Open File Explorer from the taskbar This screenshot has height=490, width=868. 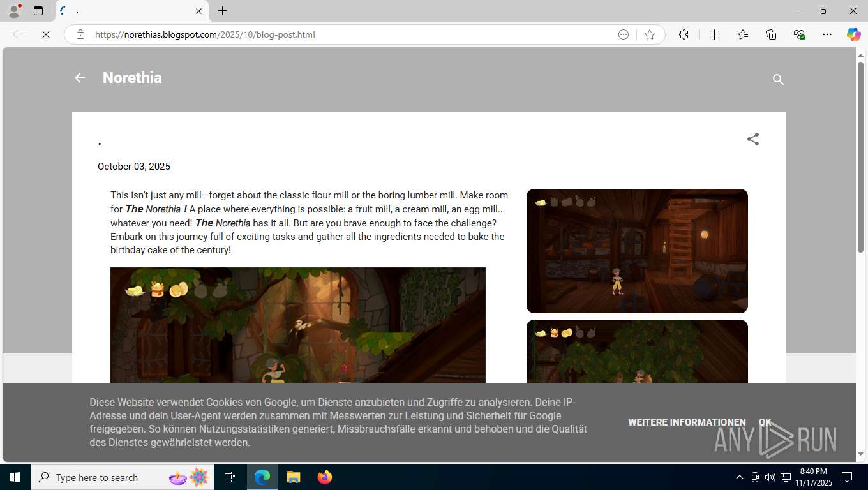click(293, 477)
